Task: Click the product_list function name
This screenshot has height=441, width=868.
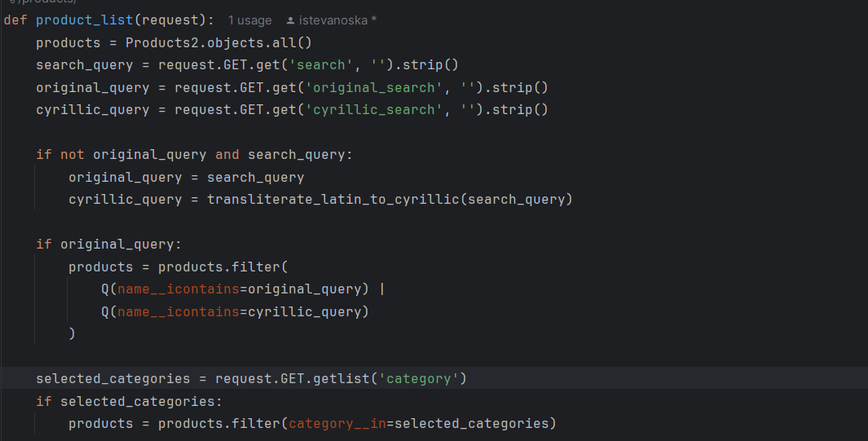Action: pos(84,20)
